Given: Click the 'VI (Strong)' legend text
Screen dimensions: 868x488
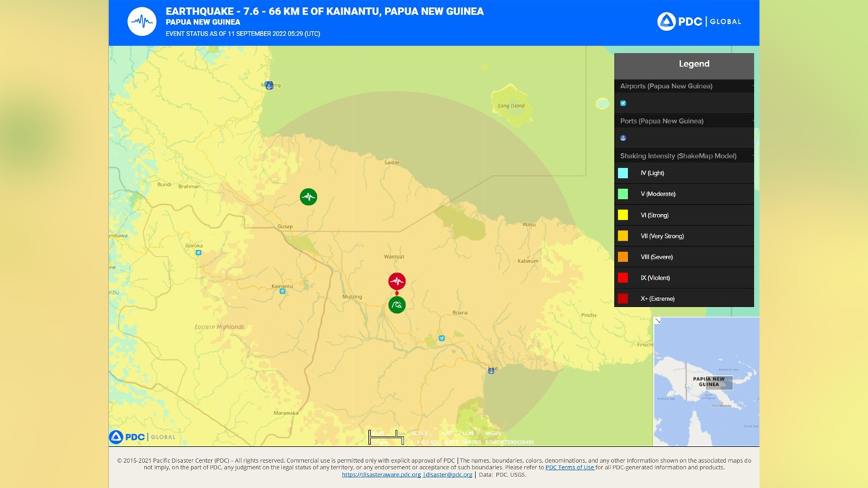Looking at the screenshot, I should point(655,215).
